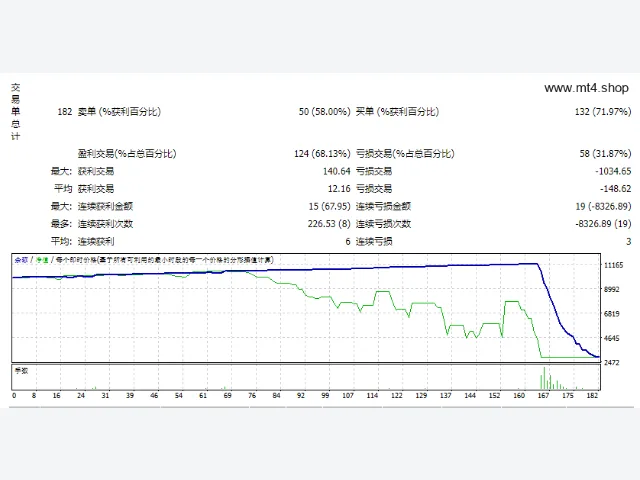This screenshot has height=480, width=640.
Task: Select the consecutive losses value 19 (-8326.89)
Action: click(x=603, y=206)
